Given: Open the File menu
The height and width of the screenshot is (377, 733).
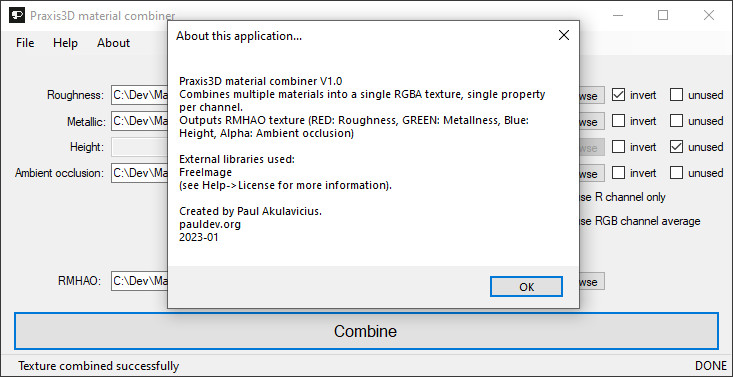Looking at the screenshot, I should pyautogui.click(x=25, y=43).
